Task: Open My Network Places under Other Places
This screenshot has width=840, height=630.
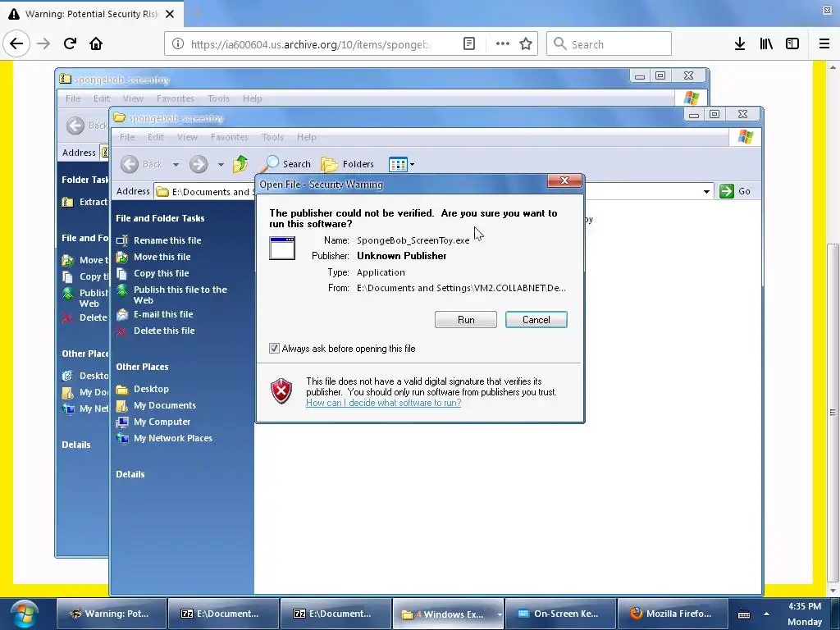Action: (172, 438)
